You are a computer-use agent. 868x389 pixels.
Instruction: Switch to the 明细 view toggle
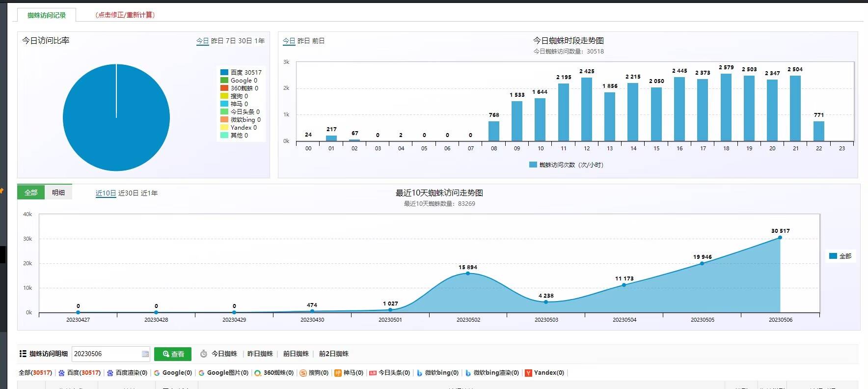coord(58,193)
